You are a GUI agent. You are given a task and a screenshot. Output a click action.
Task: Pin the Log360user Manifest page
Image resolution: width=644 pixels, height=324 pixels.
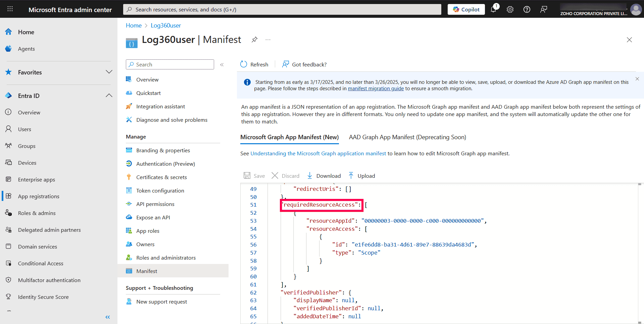pos(254,40)
